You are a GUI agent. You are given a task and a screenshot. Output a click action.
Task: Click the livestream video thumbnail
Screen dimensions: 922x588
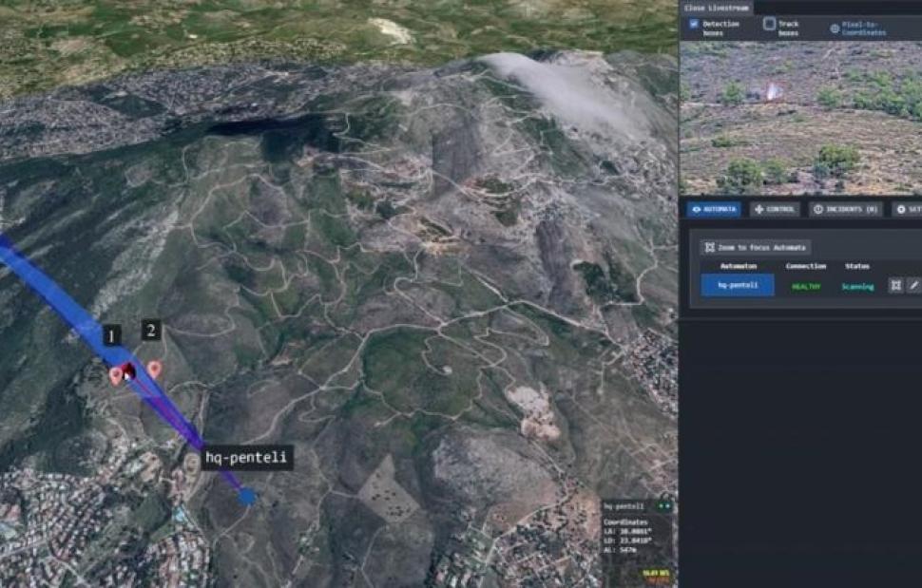[x=801, y=118]
